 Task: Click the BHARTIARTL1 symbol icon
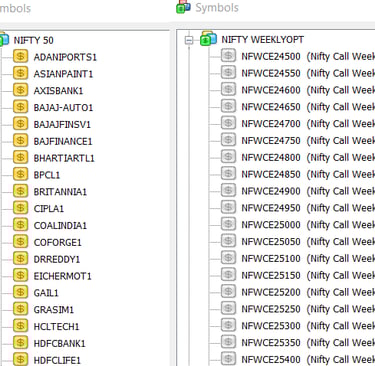20,157
